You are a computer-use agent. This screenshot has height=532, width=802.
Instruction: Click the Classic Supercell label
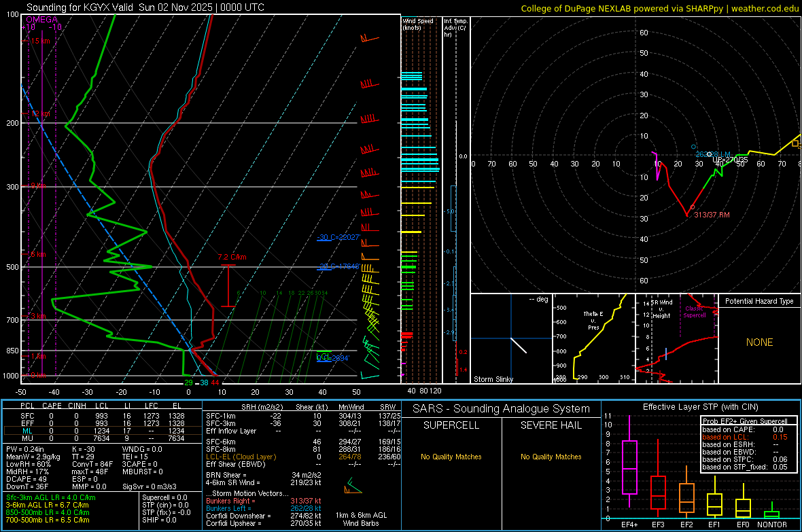click(694, 312)
